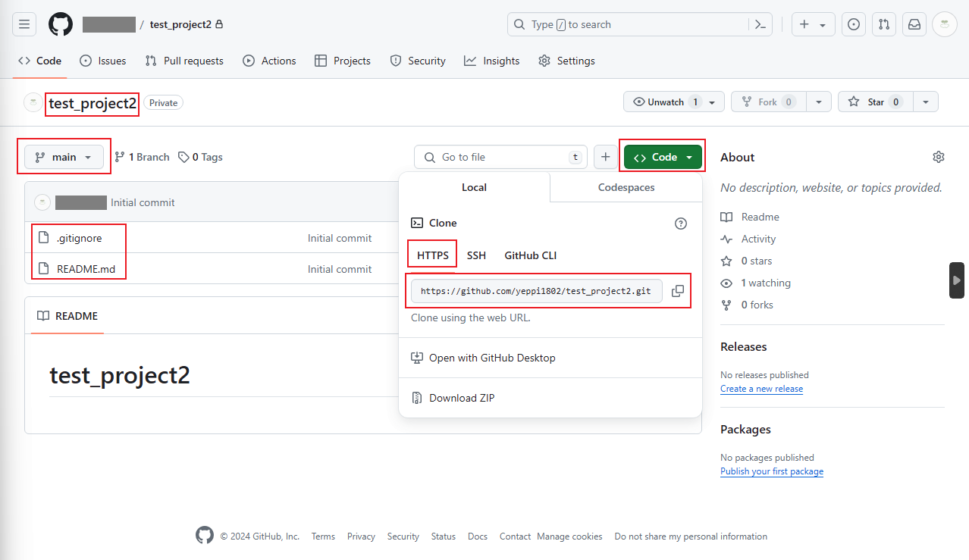Click GitHub logo in the footer
The width and height of the screenshot is (969, 560).
click(205, 536)
